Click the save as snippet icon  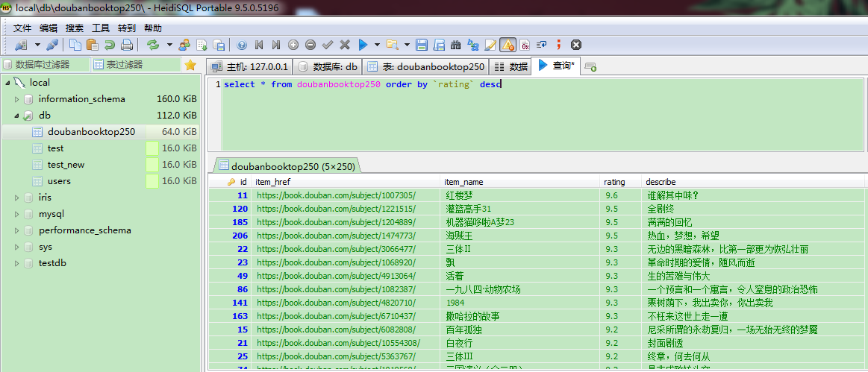[x=439, y=45]
